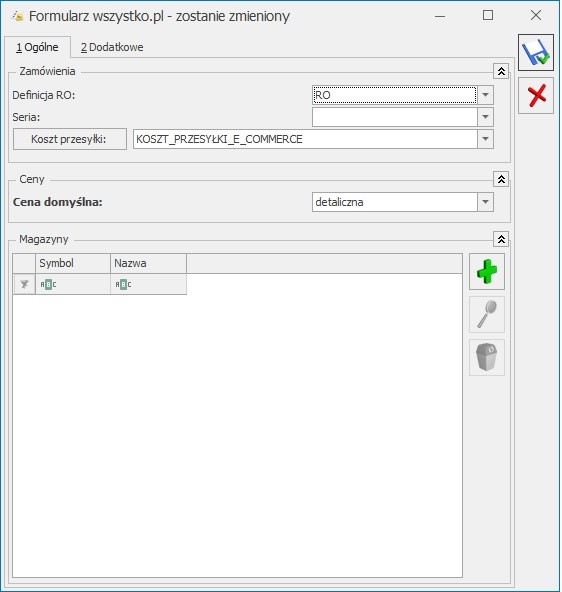Open warehouse details with the magnifier icon

tap(487, 314)
